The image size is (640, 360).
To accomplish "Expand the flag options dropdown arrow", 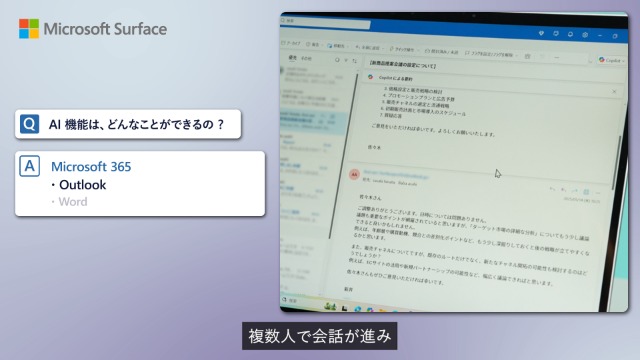I will [516, 55].
